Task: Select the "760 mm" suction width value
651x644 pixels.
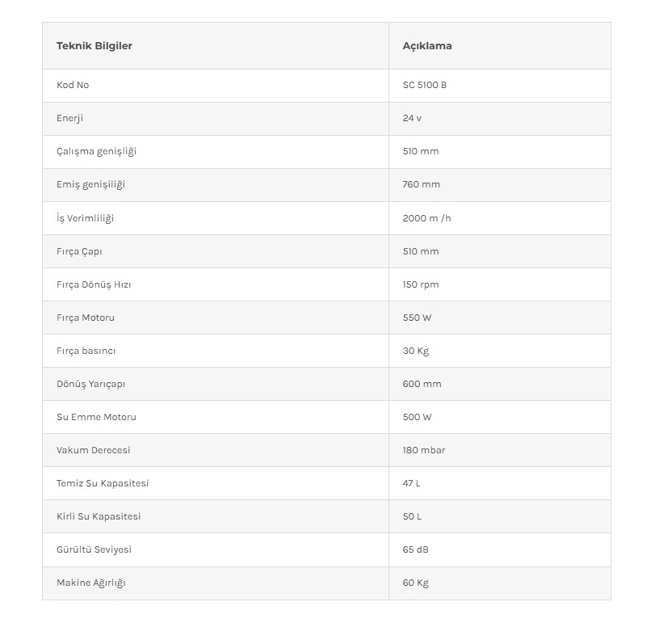Action: coord(421,184)
